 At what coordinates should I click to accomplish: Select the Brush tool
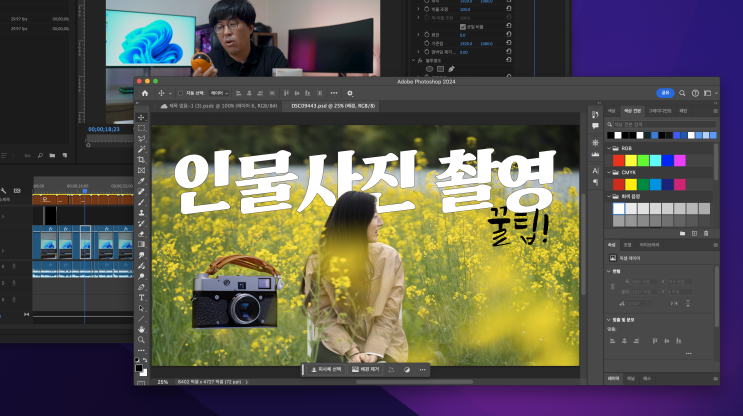tap(141, 202)
